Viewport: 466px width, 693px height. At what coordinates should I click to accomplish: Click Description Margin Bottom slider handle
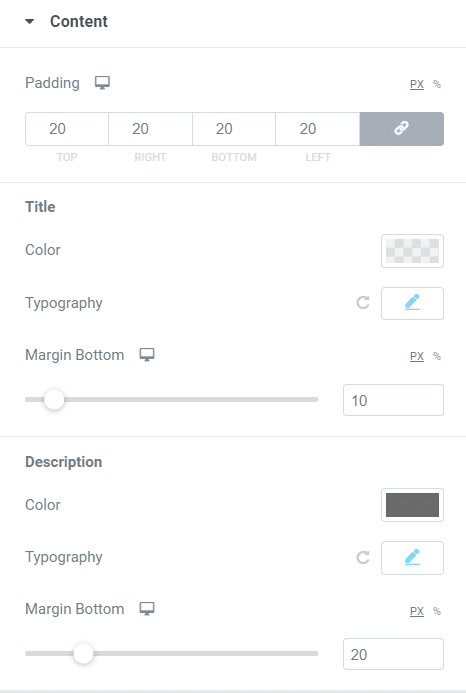pyautogui.click(x=83, y=654)
